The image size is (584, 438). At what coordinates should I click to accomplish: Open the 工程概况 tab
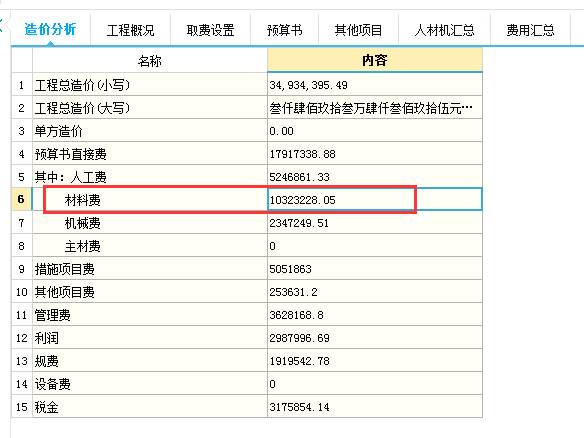(130, 30)
